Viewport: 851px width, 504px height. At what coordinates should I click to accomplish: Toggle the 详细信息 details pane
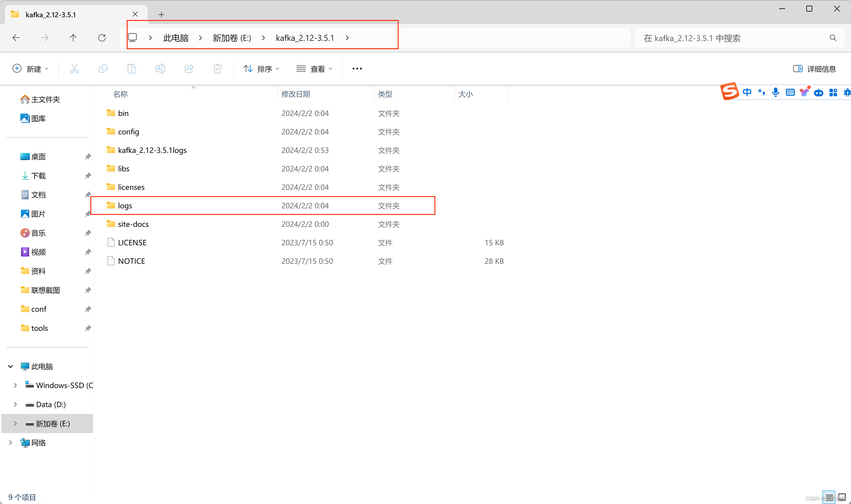tap(814, 69)
